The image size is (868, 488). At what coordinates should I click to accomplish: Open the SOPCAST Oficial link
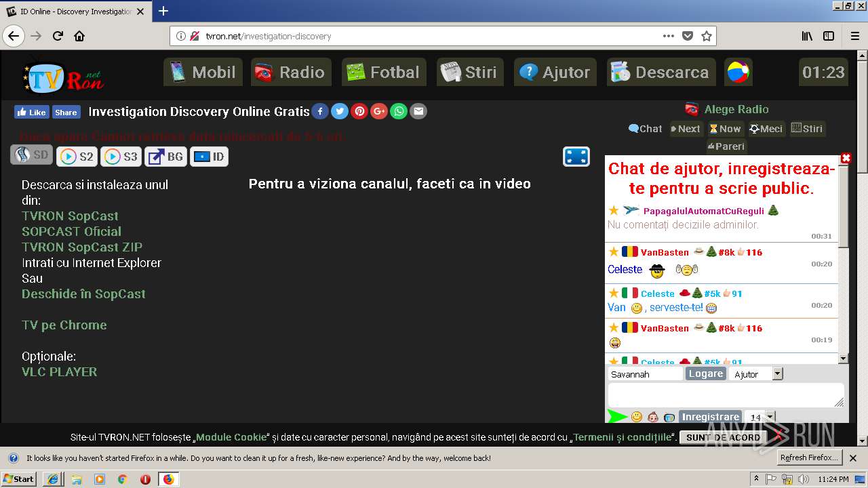(x=71, y=232)
